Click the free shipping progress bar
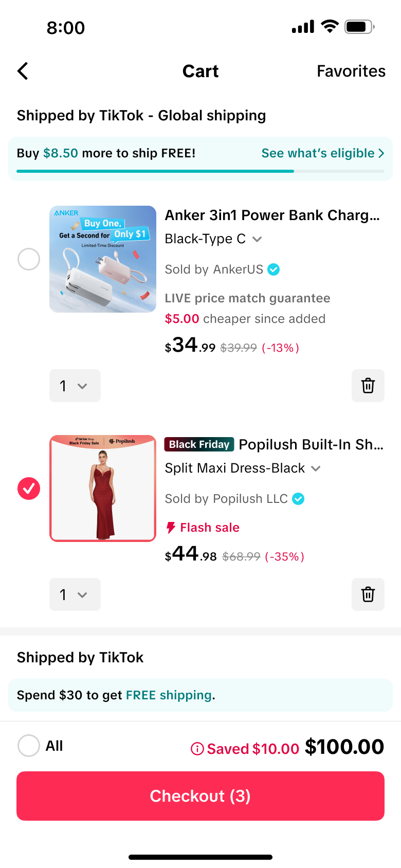Viewport: 401px width, 868px height. coord(200,171)
